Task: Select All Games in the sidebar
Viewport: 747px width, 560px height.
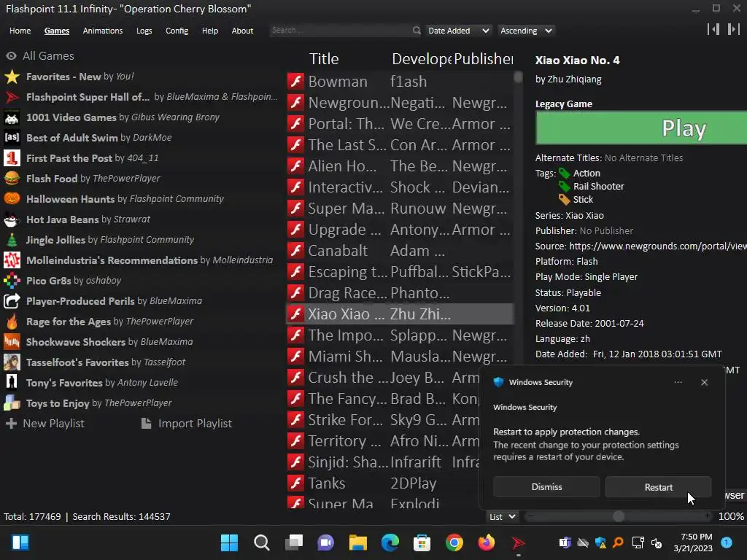Action: pos(40,55)
